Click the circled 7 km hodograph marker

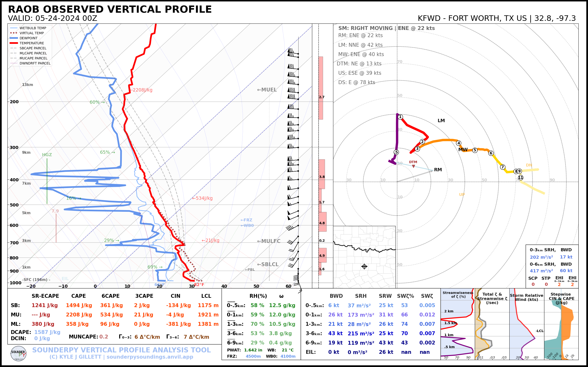pyautogui.click(x=503, y=167)
